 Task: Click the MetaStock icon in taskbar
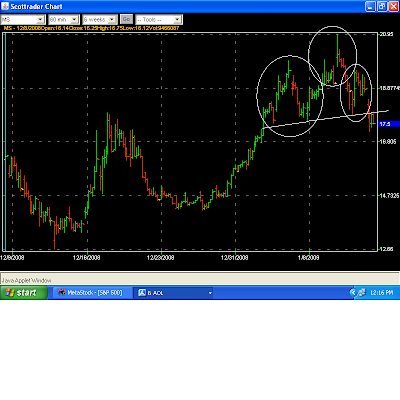[62, 293]
